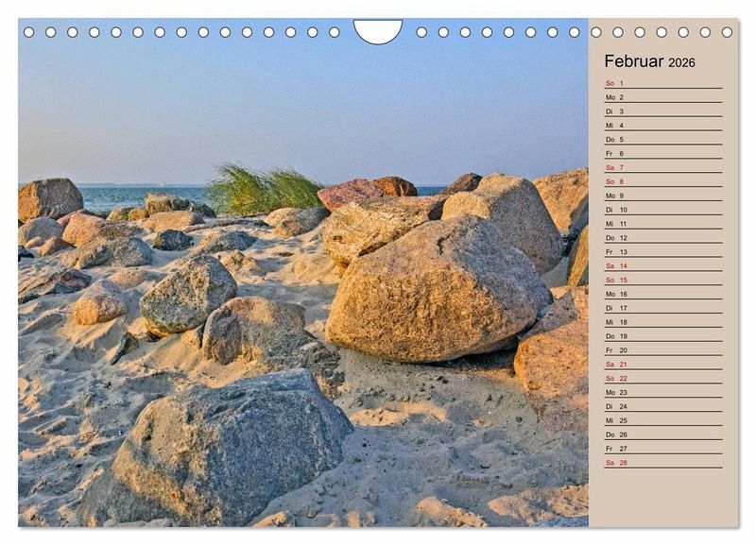Image resolution: width=756 pixels, height=545 pixels.
Task: Select the Fr 13 date row
Action: 661,252
